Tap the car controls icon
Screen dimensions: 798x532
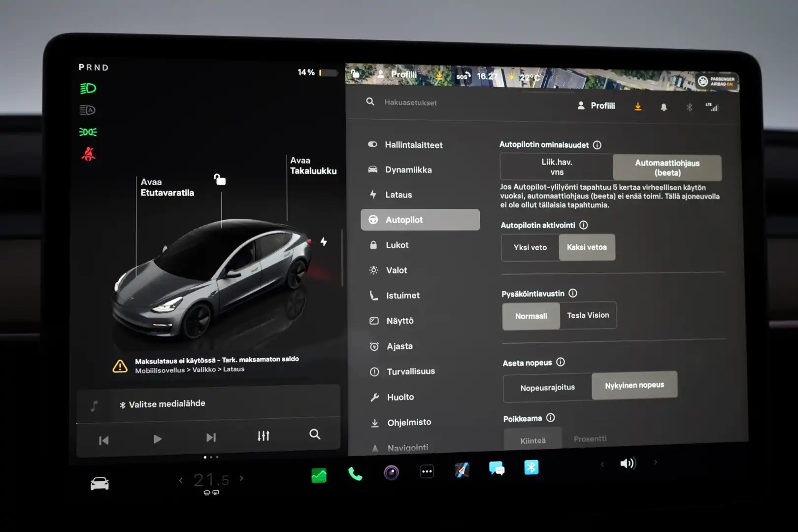[100, 483]
